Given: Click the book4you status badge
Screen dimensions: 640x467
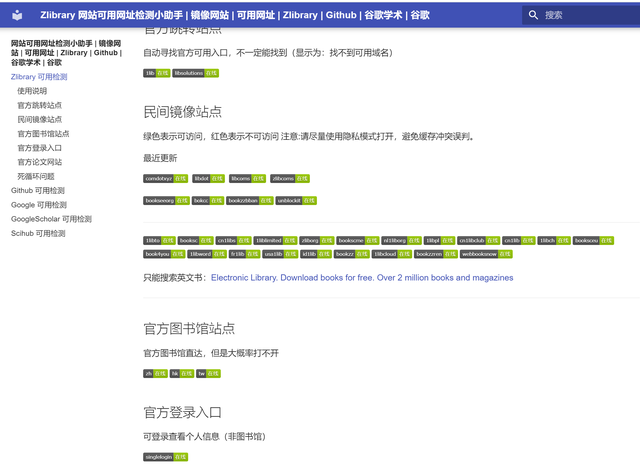Looking at the screenshot, I should (x=164, y=254).
